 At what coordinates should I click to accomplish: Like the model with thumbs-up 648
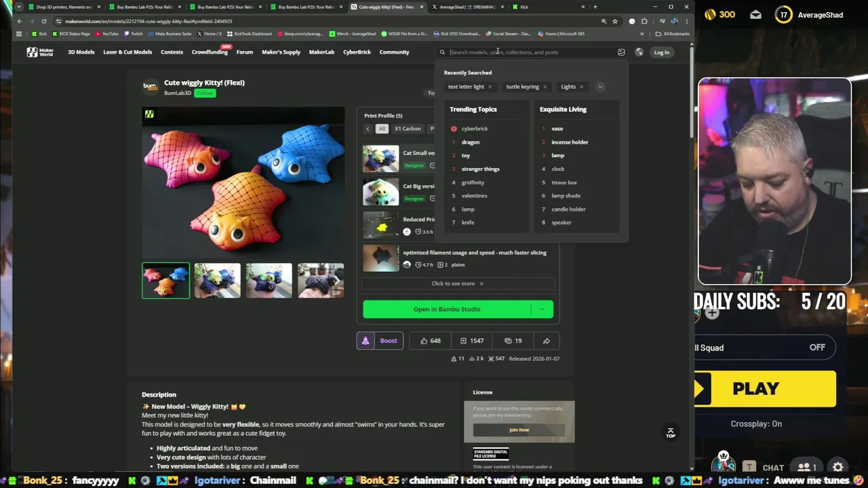tap(430, 341)
